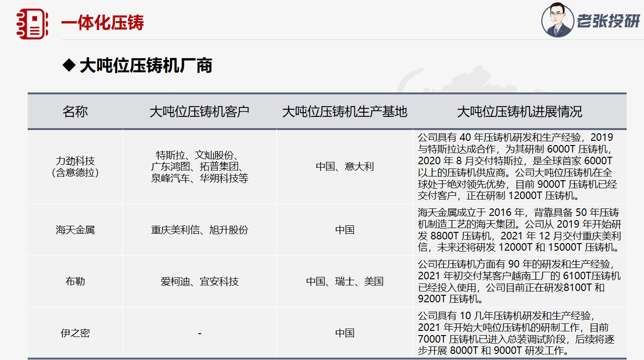Click the red notebook icon beside 一体化压铸

point(32,23)
